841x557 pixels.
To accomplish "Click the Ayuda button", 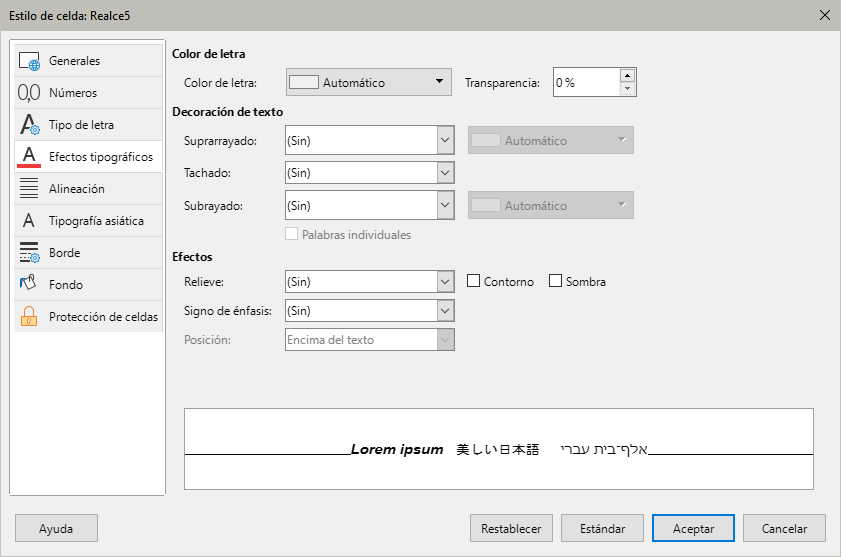I will 56,529.
